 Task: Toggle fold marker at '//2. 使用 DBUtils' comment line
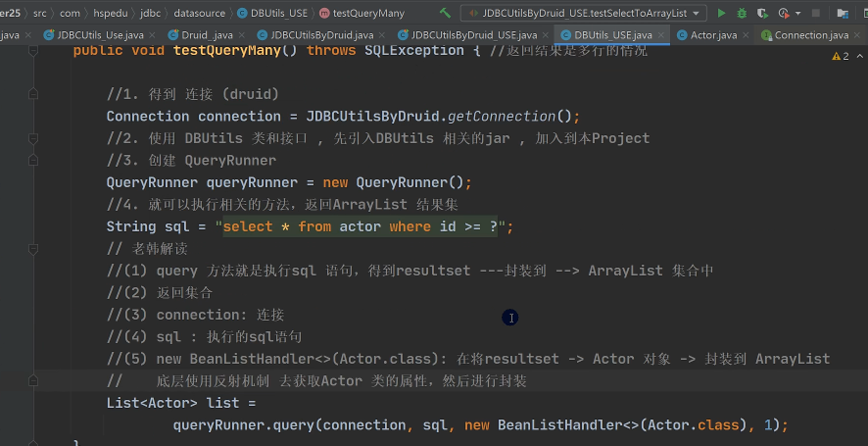pos(33,138)
